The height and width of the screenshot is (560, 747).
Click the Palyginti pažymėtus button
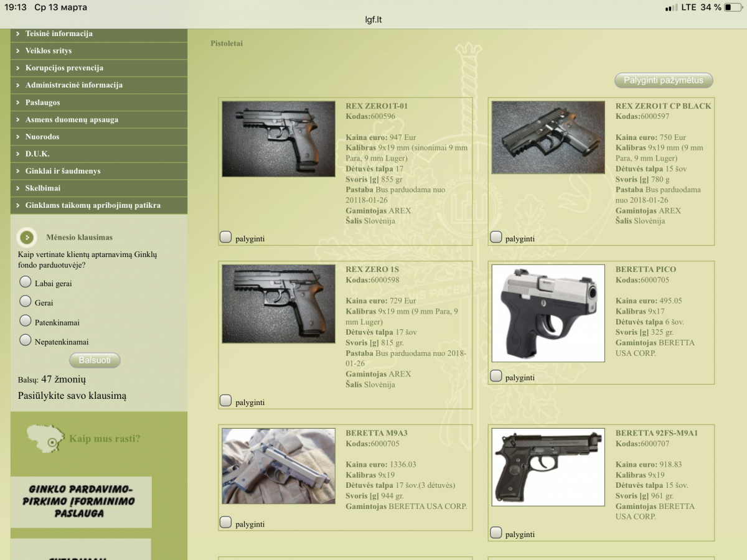point(664,80)
